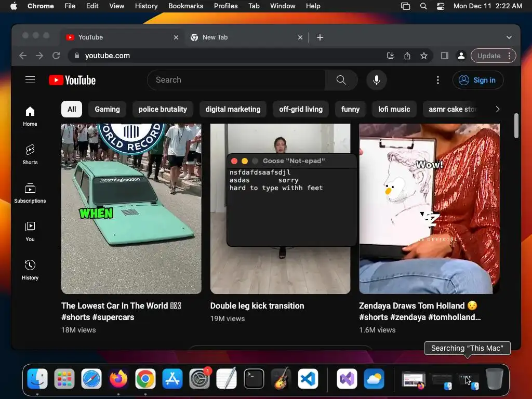
Task: Switch to the New Tab tab
Action: click(x=246, y=37)
